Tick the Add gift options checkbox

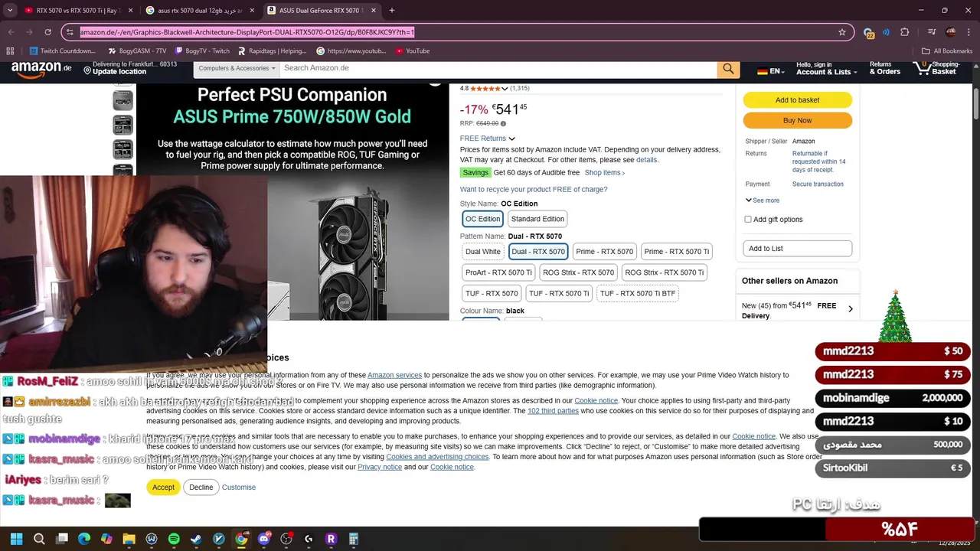coord(748,220)
